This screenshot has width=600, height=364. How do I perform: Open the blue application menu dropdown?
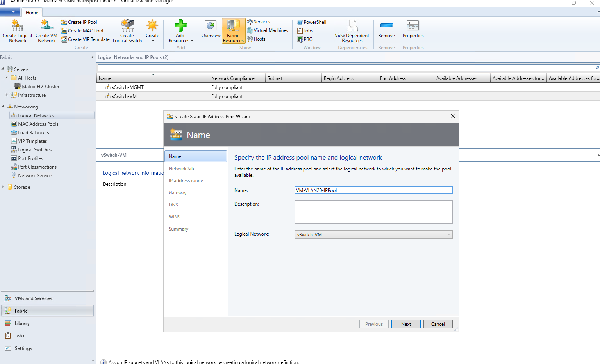[x=10, y=12]
